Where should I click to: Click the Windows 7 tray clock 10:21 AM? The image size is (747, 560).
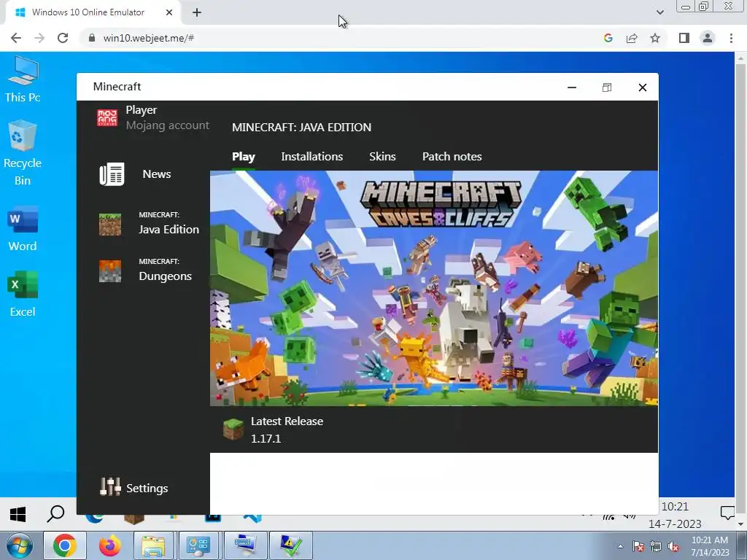[710, 546]
